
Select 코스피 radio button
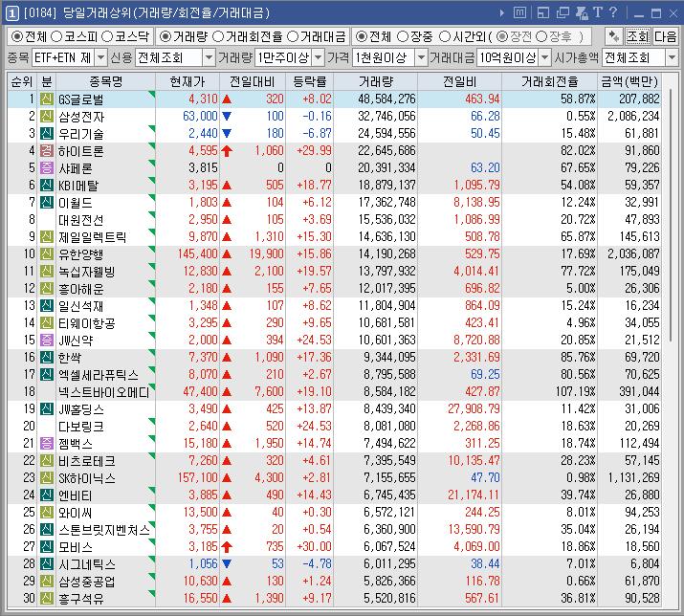[x=56, y=36]
